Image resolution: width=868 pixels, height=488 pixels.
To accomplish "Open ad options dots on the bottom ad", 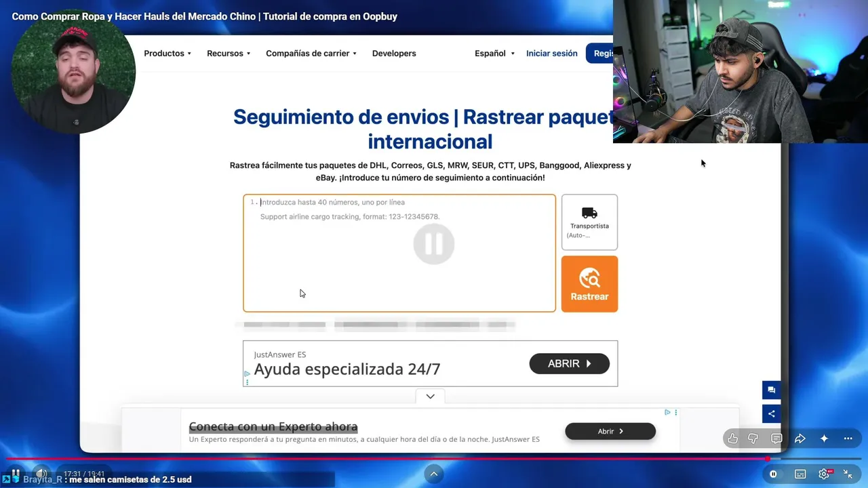I will tap(675, 412).
